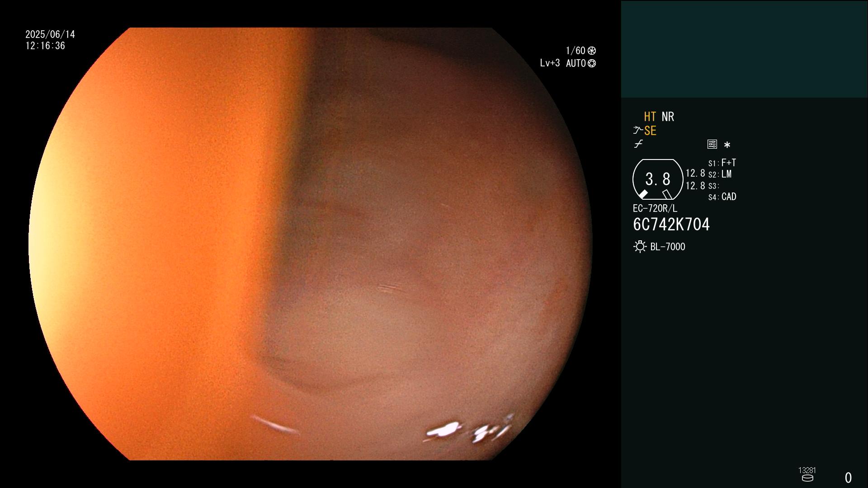The image size is (868, 488).
Task: Click the BL-7000 light source label
Action: point(668,247)
